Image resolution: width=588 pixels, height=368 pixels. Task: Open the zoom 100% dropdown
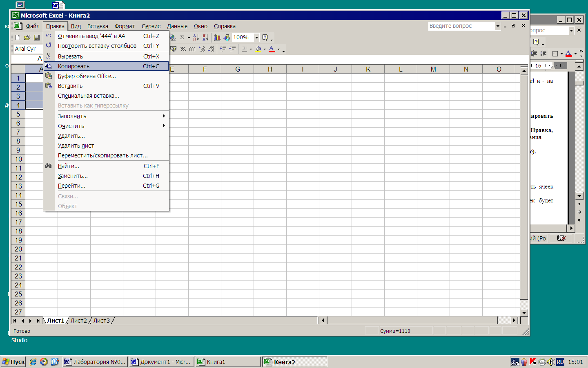[x=256, y=38]
